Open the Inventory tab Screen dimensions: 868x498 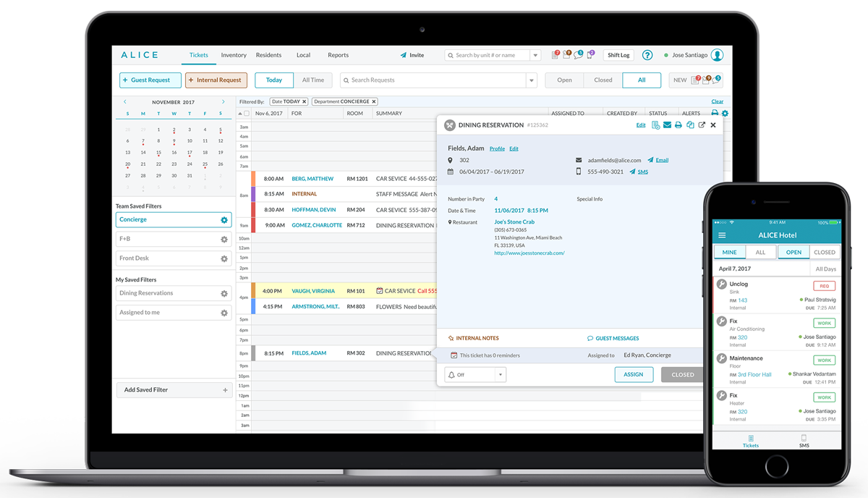pyautogui.click(x=234, y=55)
